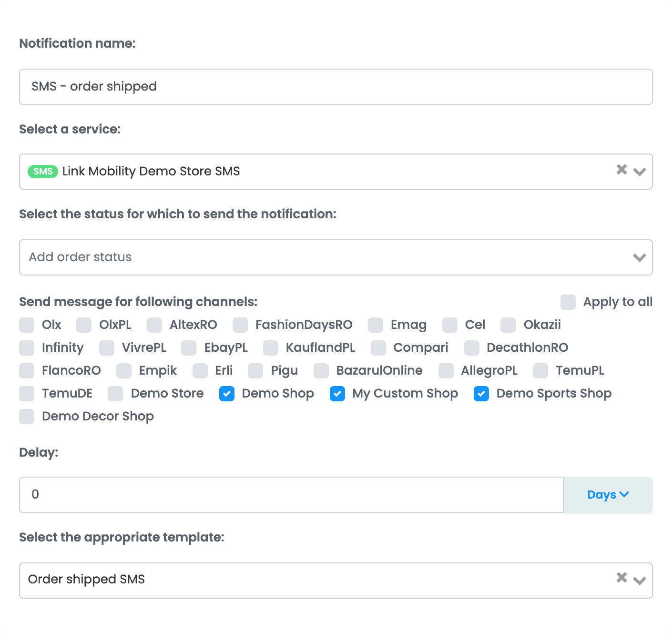Enable the KauflandPL checkbox

point(271,347)
